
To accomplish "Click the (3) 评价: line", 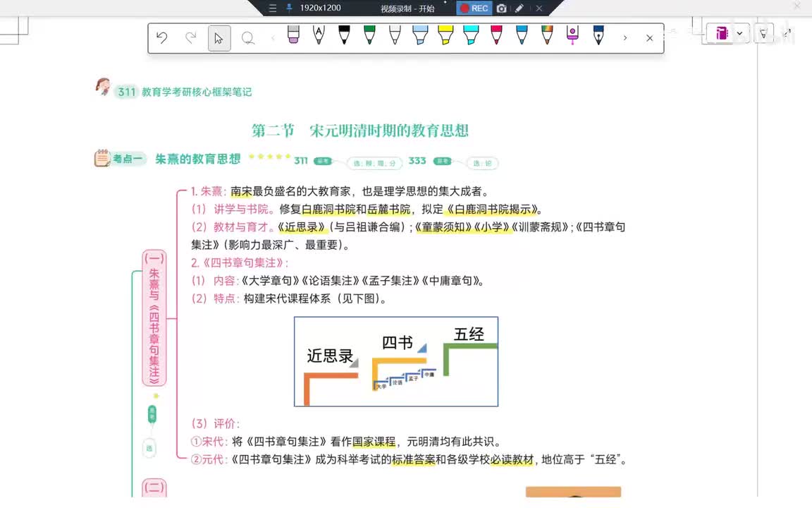I will 216,423.
